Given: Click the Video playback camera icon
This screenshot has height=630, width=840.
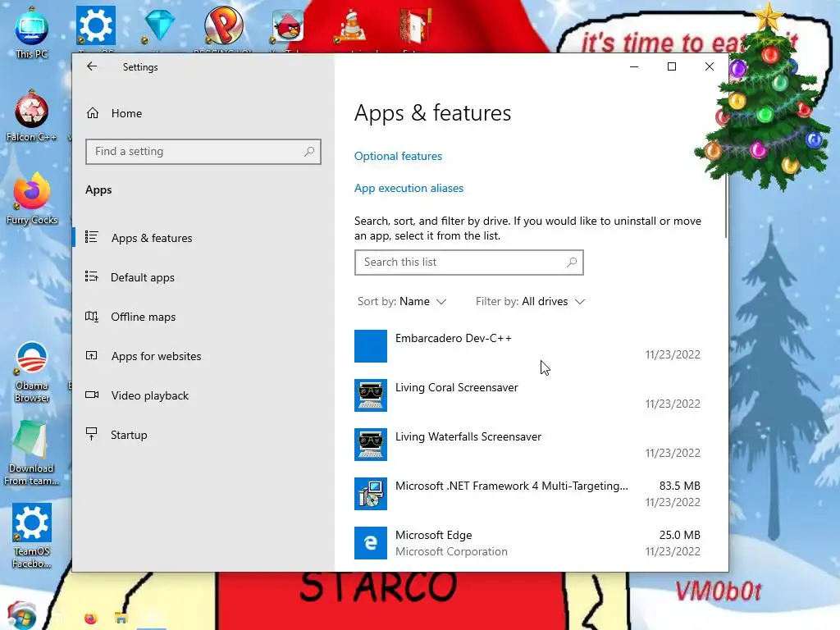Looking at the screenshot, I should pos(92,395).
